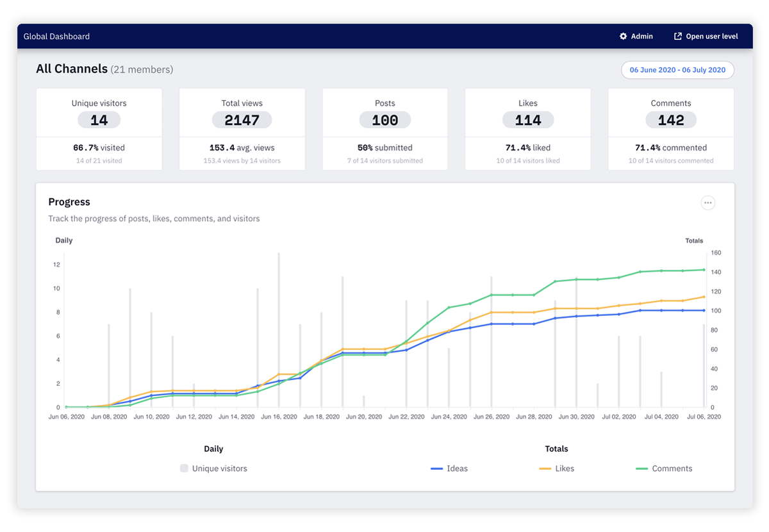Click the Open user level external-link icon
The width and height of the screenshot is (769, 532).
678,37
